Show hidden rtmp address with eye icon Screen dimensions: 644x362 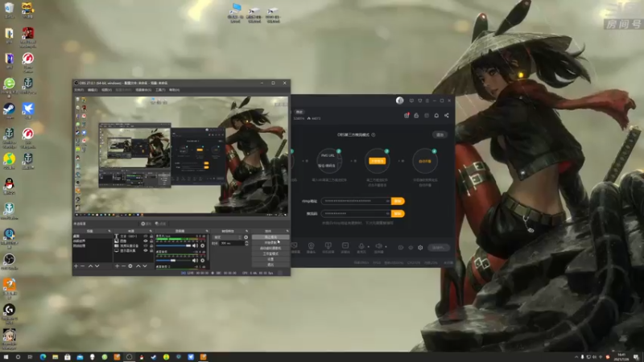(x=387, y=201)
